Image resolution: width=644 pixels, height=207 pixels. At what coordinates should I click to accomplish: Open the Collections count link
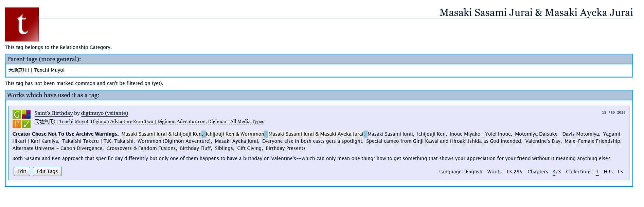597,172
